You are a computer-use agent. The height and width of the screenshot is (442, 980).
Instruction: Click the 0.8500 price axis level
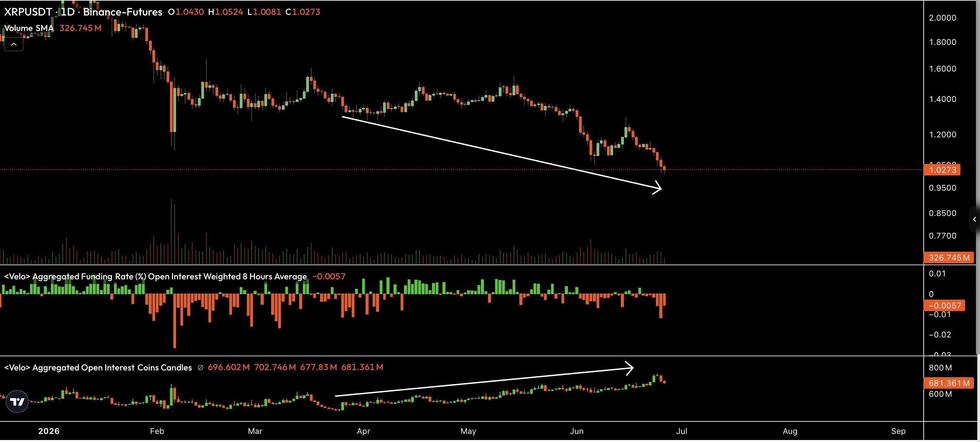(x=942, y=213)
